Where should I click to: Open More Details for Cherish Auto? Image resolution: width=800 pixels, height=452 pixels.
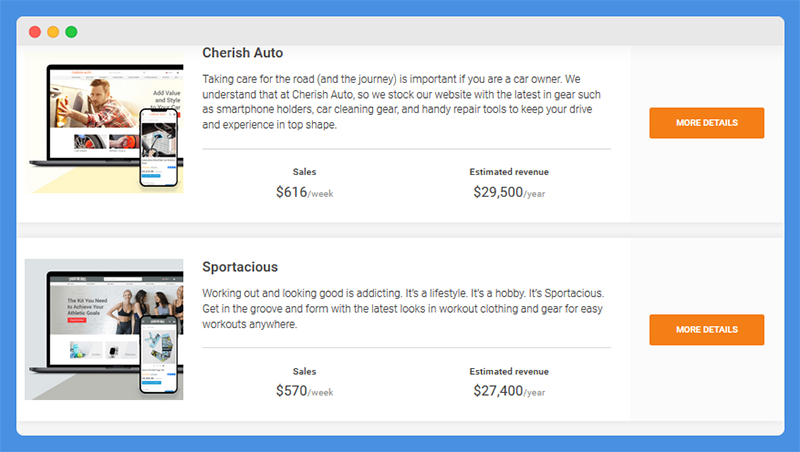click(x=707, y=123)
